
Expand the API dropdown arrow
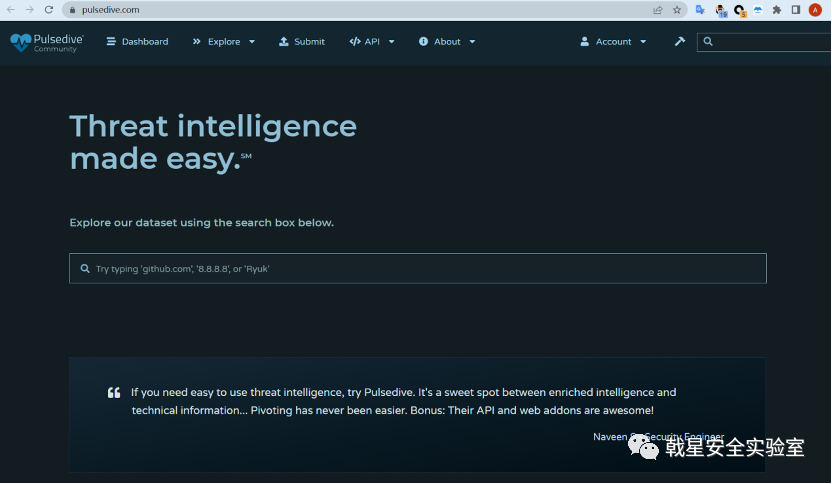(x=392, y=42)
